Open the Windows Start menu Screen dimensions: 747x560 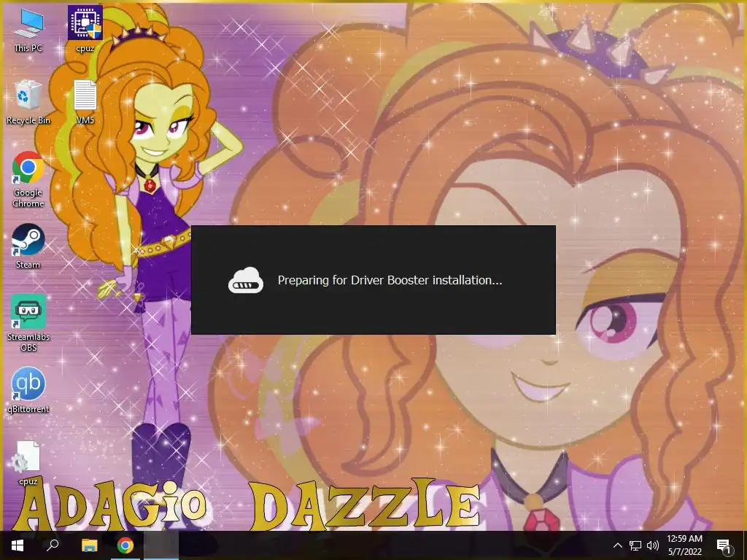[18, 545]
